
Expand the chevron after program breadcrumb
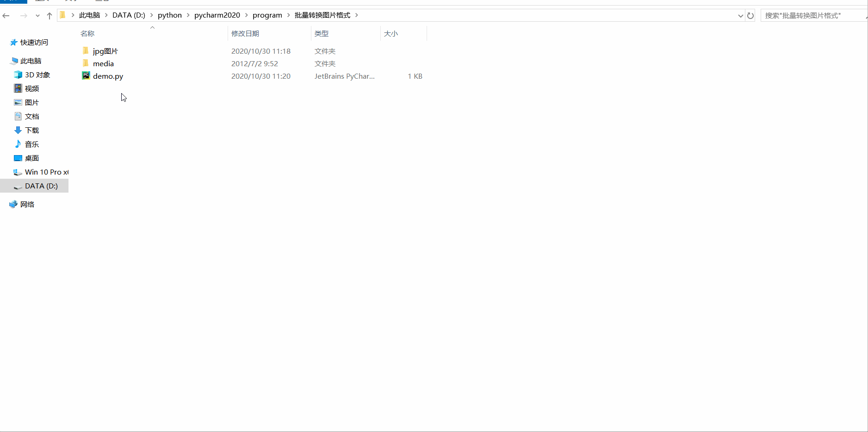point(288,15)
